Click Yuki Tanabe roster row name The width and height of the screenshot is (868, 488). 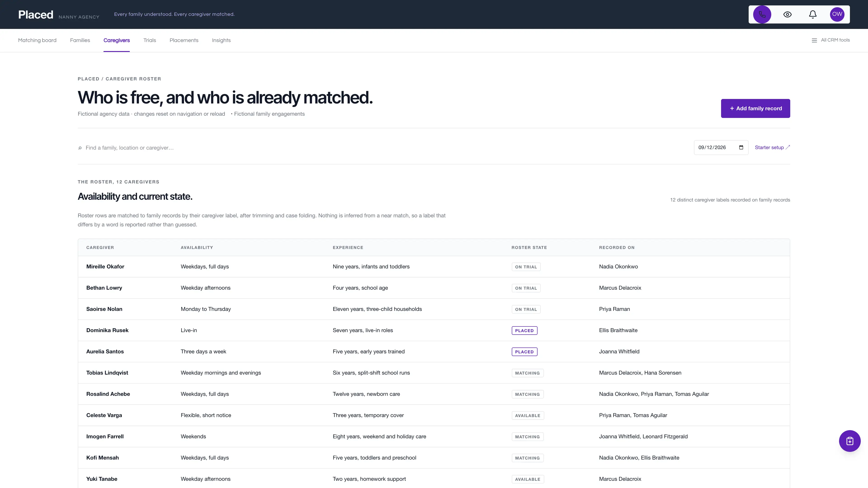pos(102,479)
